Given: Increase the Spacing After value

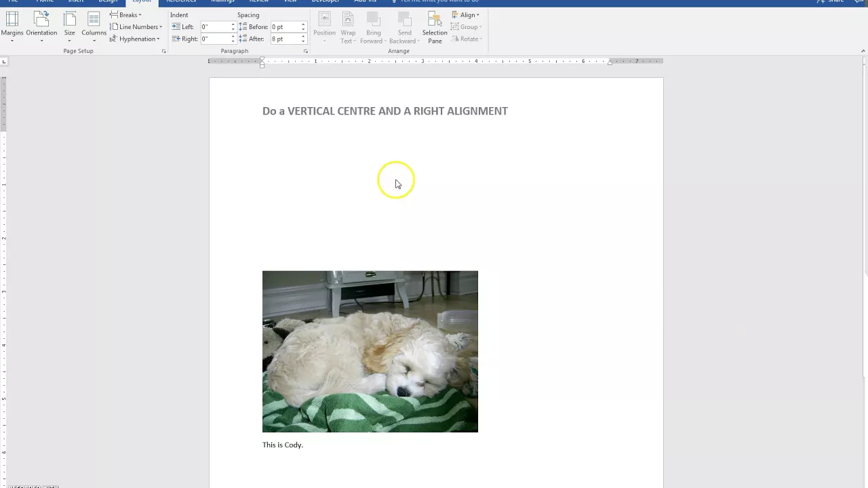Looking at the screenshot, I should click(x=303, y=37).
